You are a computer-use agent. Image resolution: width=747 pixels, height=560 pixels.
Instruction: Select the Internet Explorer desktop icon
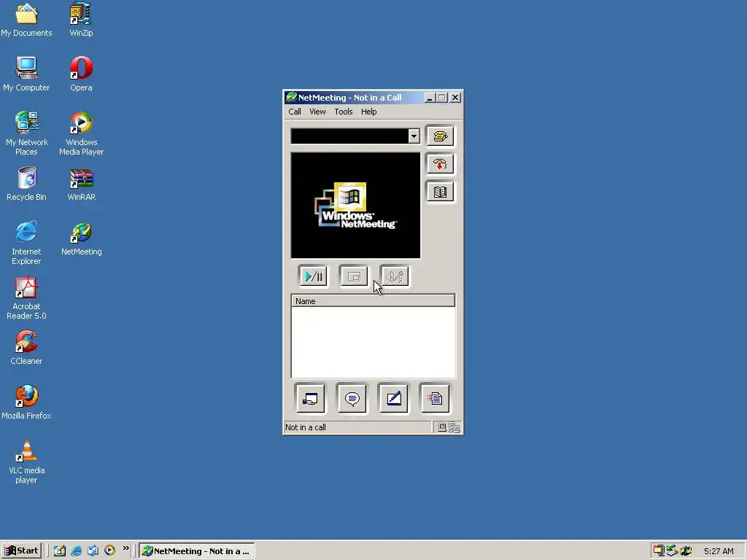pyautogui.click(x=26, y=243)
